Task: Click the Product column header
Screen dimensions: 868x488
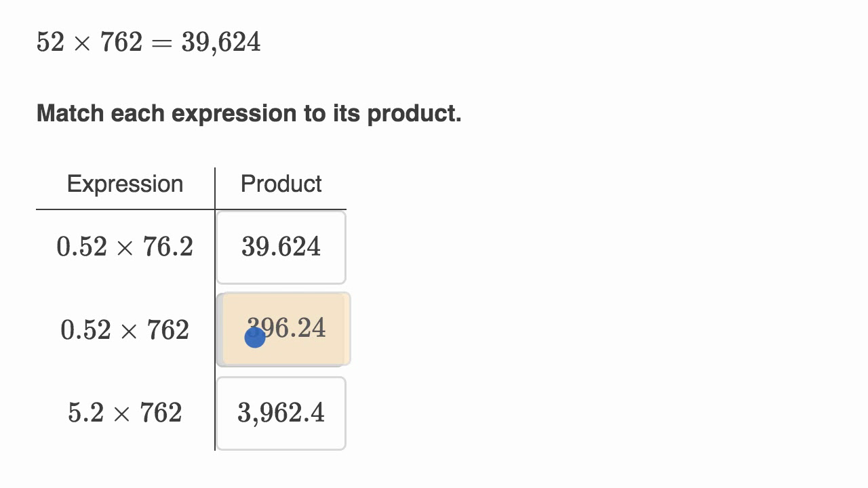Action: (x=281, y=184)
